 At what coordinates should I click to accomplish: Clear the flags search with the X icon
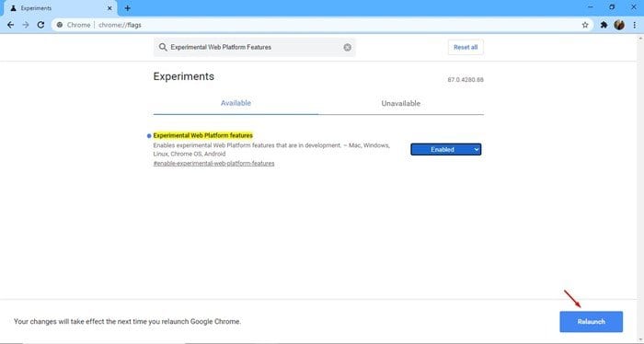pos(348,47)
